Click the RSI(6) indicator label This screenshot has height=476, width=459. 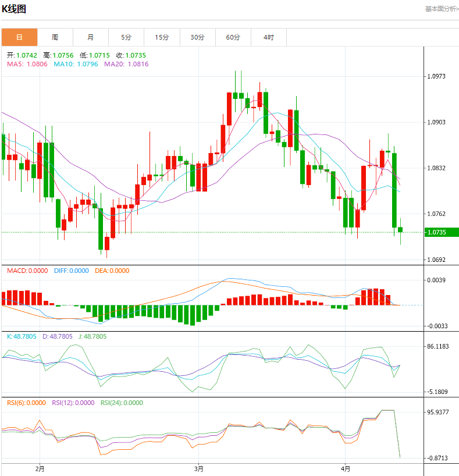[x=26, y=403]
